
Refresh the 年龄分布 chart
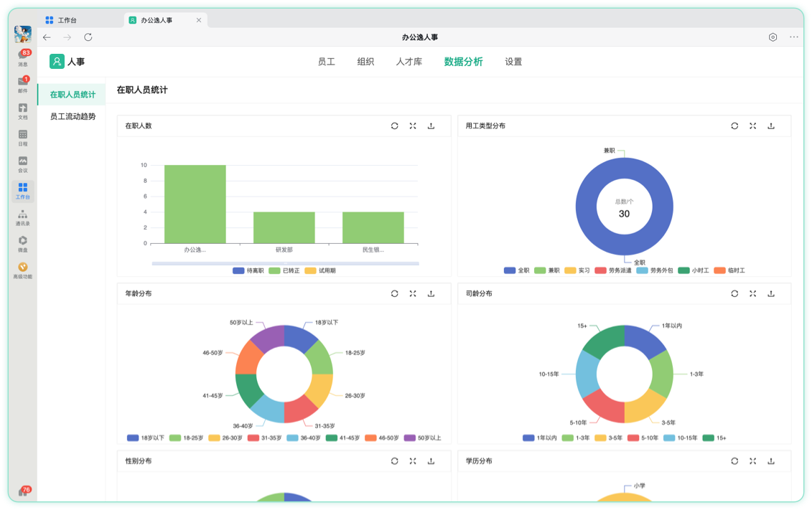[395, 293]
